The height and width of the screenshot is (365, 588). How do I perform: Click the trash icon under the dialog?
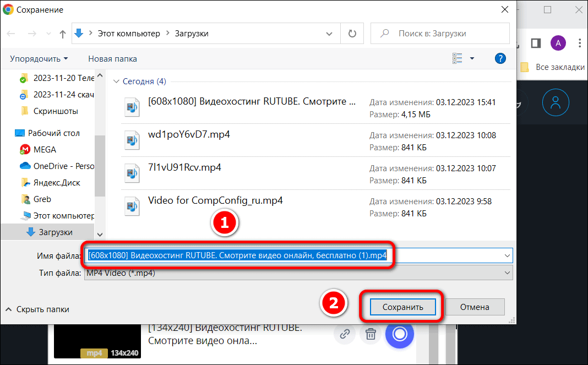coord(371,334)
